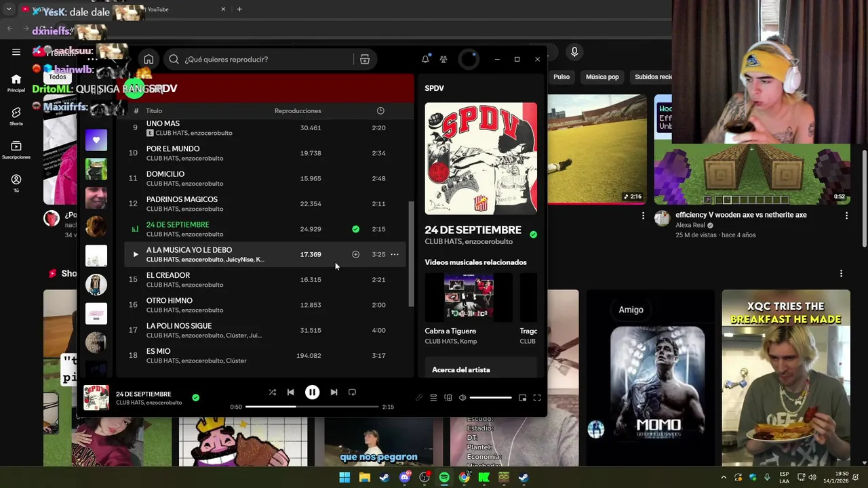The width and height of the screenshot is (868, 488).
Task: Open Alexa Real channel link
Action: [x=691, y=225]
